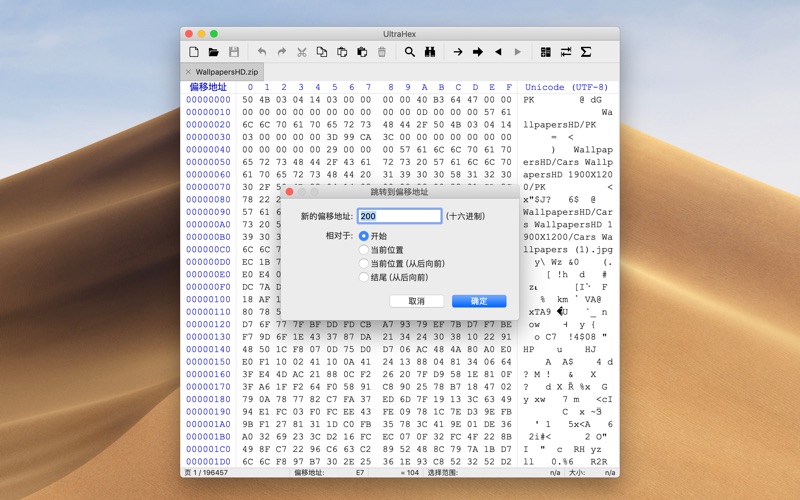The height and width of the screenshot is (500, 800).
Task: Click offset row 00000050
Action: coord(208,162)
